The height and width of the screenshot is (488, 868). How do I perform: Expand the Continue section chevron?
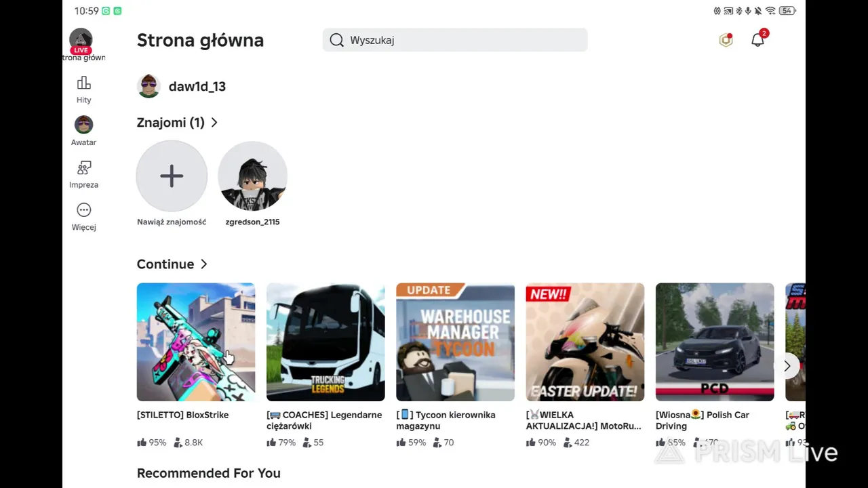[204, 264]
